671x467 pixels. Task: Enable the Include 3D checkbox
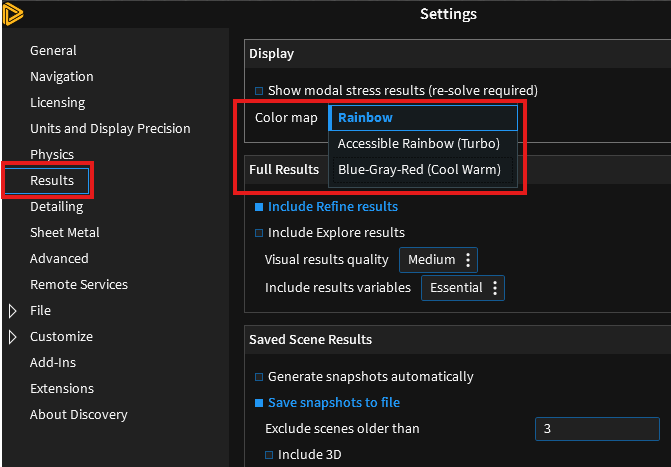pyautogui.click(x=269, y=455)
